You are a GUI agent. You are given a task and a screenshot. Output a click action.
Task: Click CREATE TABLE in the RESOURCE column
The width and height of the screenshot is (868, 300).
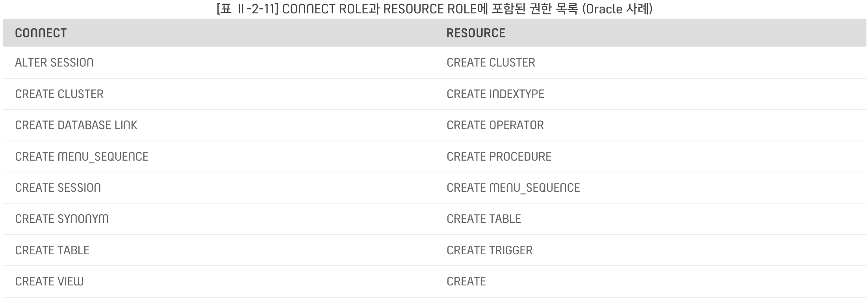484,219
